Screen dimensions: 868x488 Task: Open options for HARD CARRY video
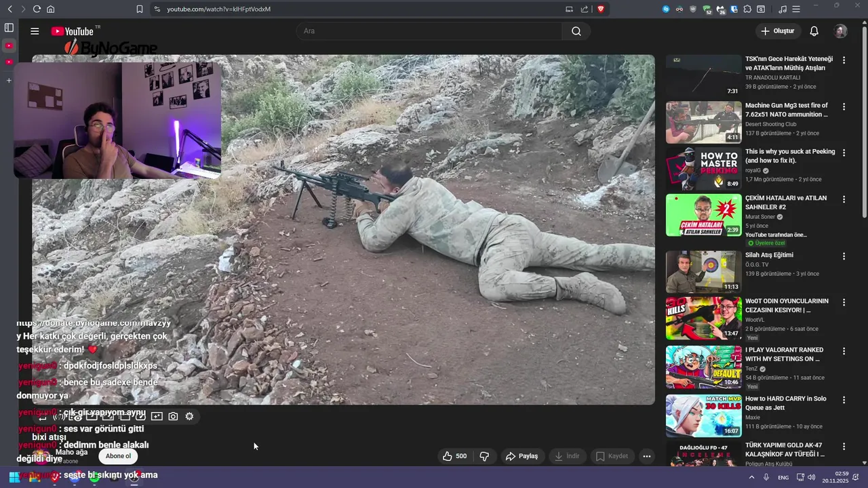(844, 400)
